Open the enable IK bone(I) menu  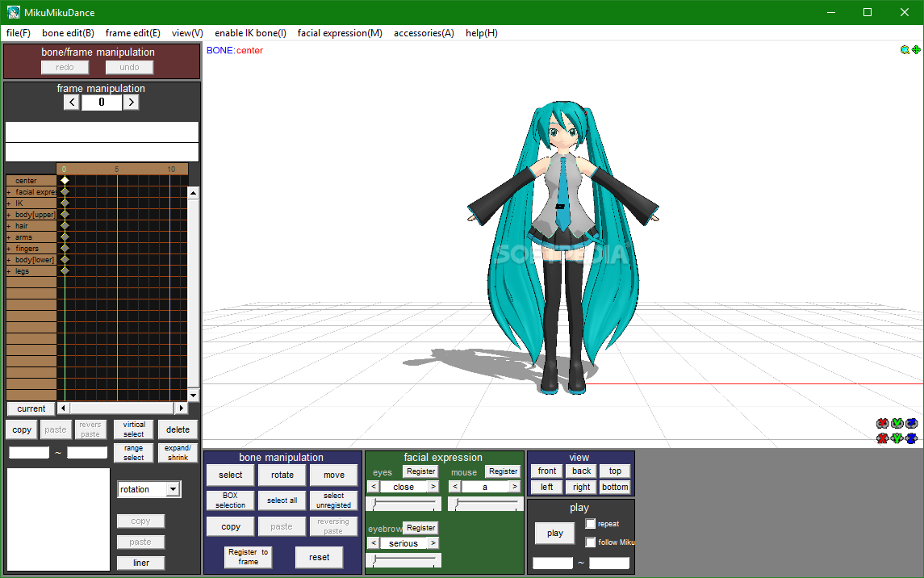pos(250,33)
